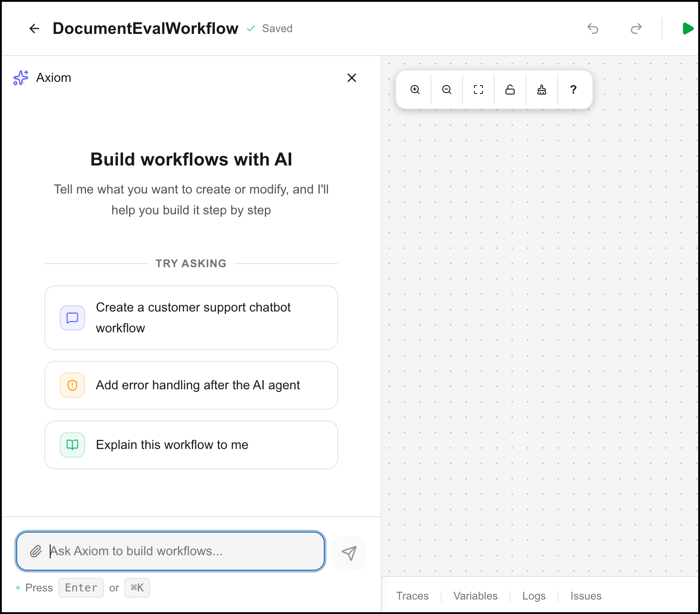
Task: Click the Axiom sparkle logo icon
Action: [x=21, y=78]
